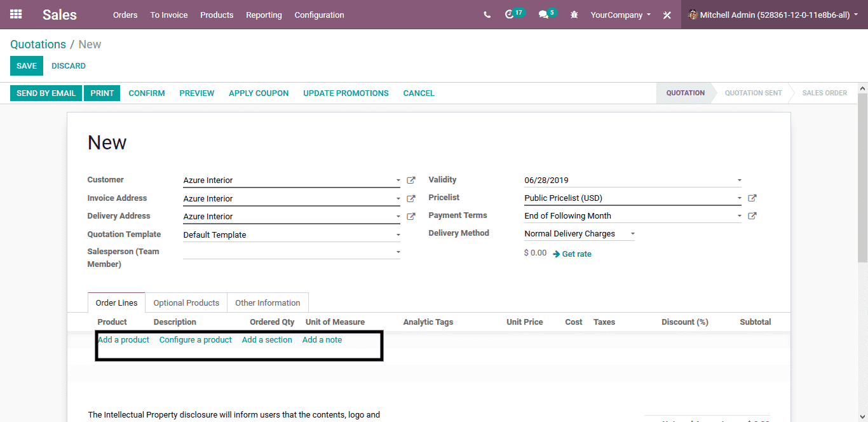Open the Reporting menu

(264, 15)
